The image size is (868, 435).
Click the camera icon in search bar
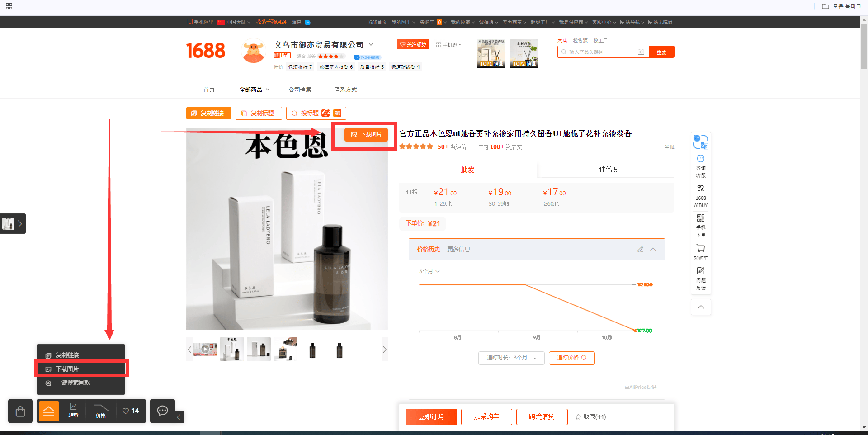[x=641, y=52]
